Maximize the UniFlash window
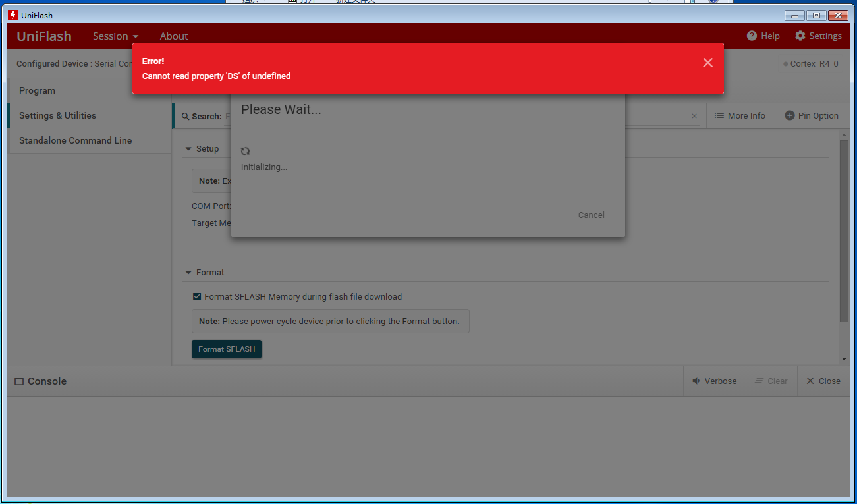857x504 pixels. point(816,15)
